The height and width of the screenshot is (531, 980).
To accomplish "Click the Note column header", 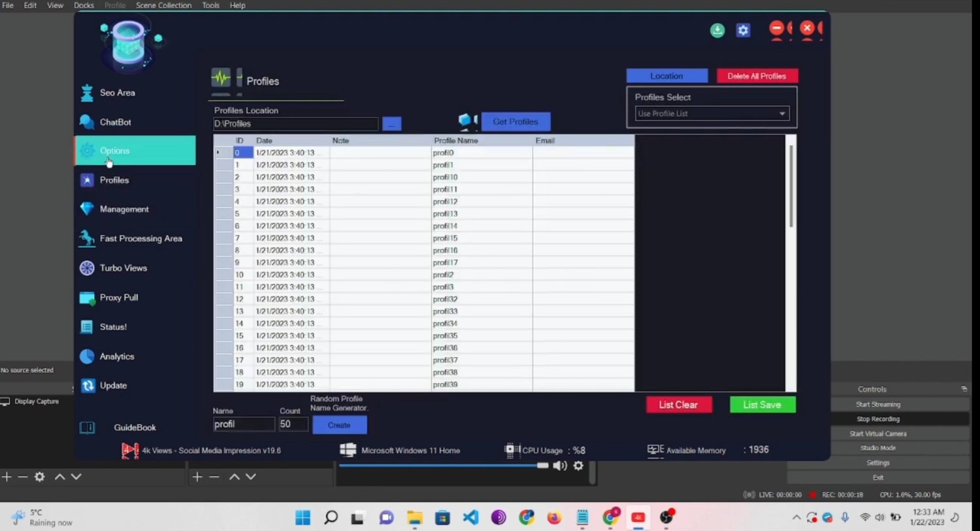I will 380,141.
